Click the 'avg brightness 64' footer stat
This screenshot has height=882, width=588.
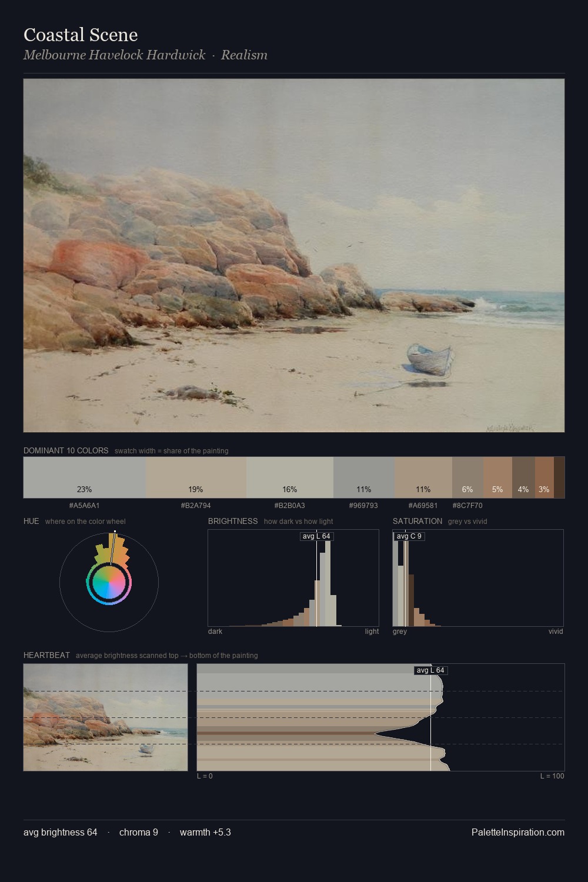[61, 832]
